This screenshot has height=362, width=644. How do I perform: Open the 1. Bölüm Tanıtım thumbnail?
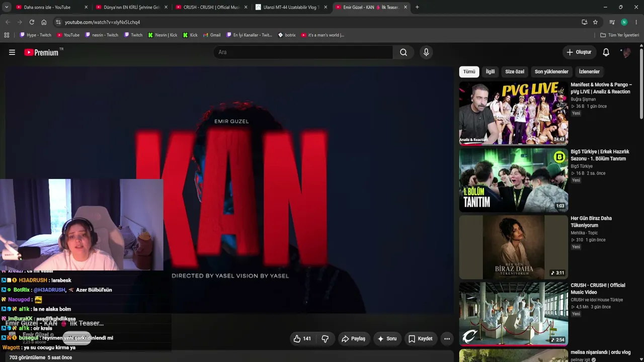[514, 180]
